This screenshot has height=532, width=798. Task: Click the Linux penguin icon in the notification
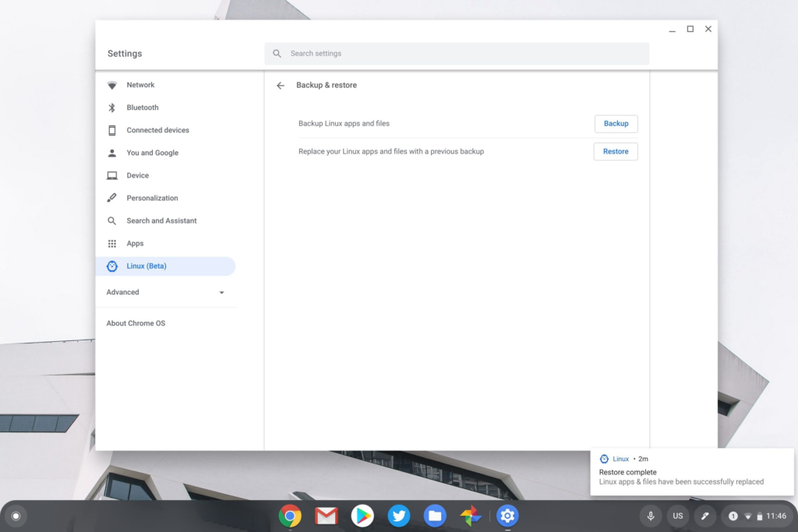coord(604,459)
